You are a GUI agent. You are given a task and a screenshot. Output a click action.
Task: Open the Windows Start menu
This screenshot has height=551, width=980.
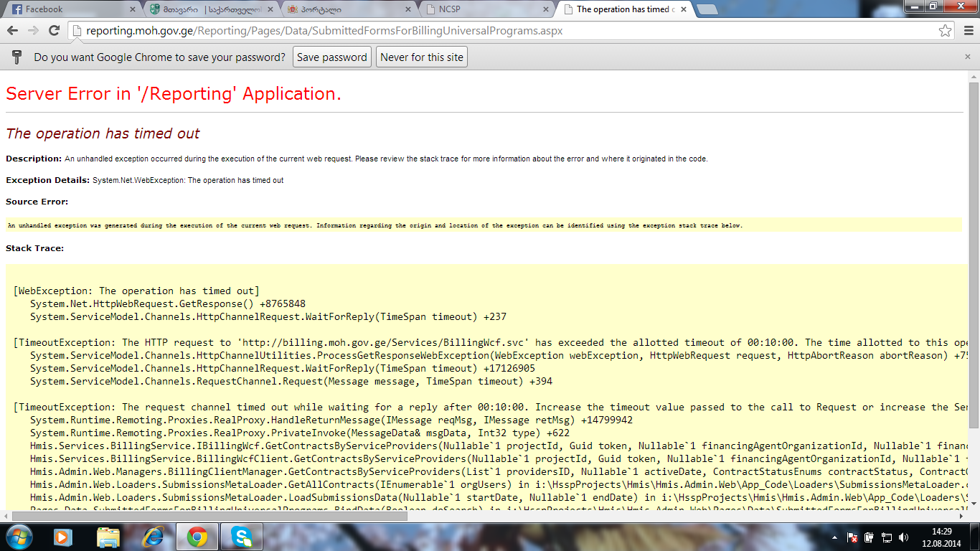click(19, 537)
